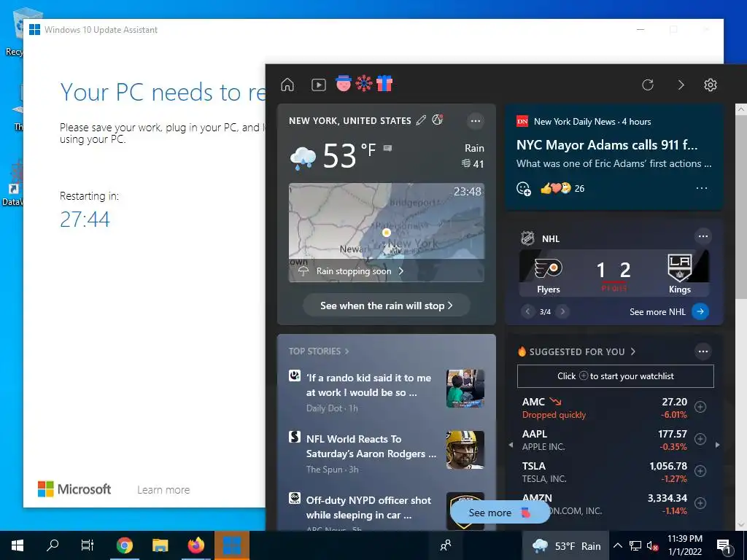Click the snowman holiday icon
Screen dimensions: 747x560
[343, 83]
